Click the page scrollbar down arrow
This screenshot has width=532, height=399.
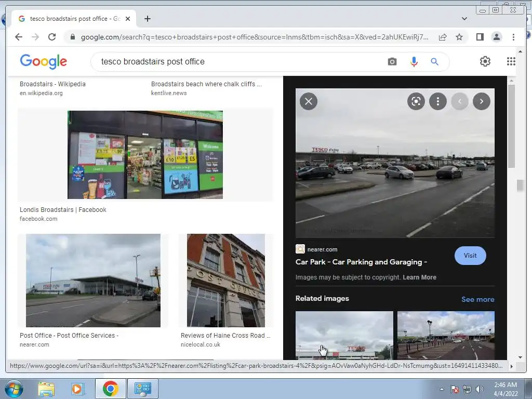(x=520, y=357)
